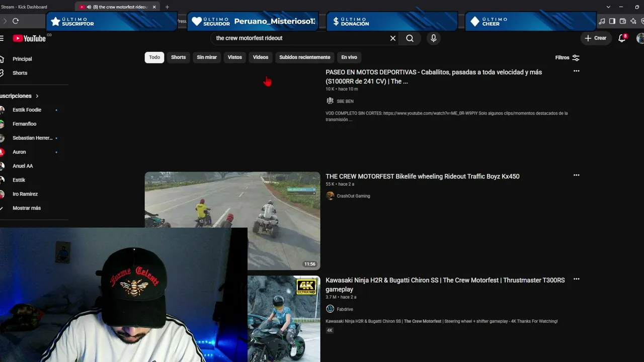Click the CrashOut Gaming channel name
644x362 pixels.
pyautogui.click(x=353, y=196)
